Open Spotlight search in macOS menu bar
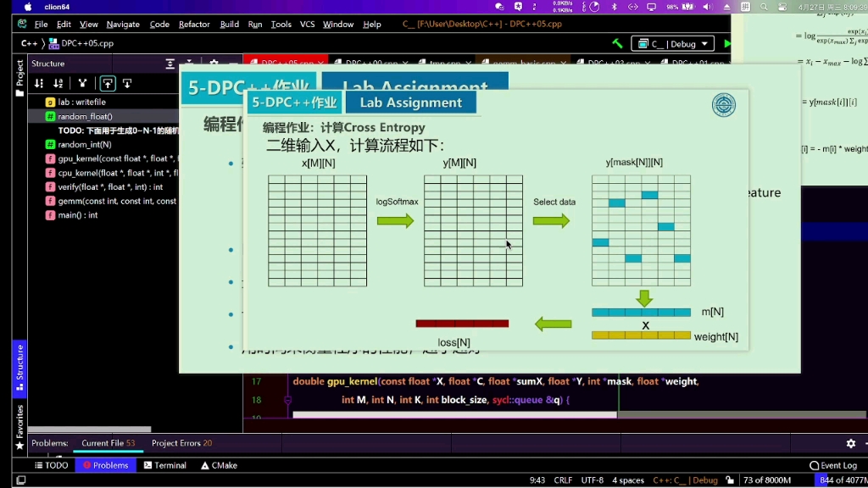This screenshot has width=868, height=488. pos(764,7)
